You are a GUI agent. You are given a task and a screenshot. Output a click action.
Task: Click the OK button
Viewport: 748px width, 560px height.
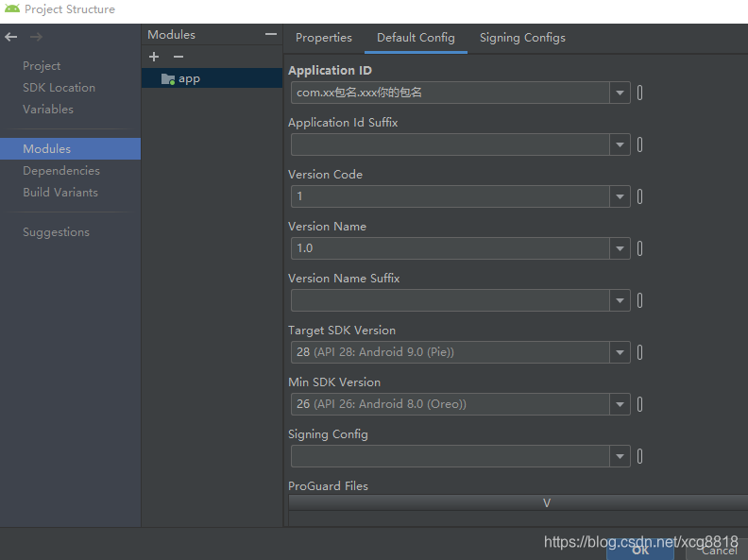(640, 551)
